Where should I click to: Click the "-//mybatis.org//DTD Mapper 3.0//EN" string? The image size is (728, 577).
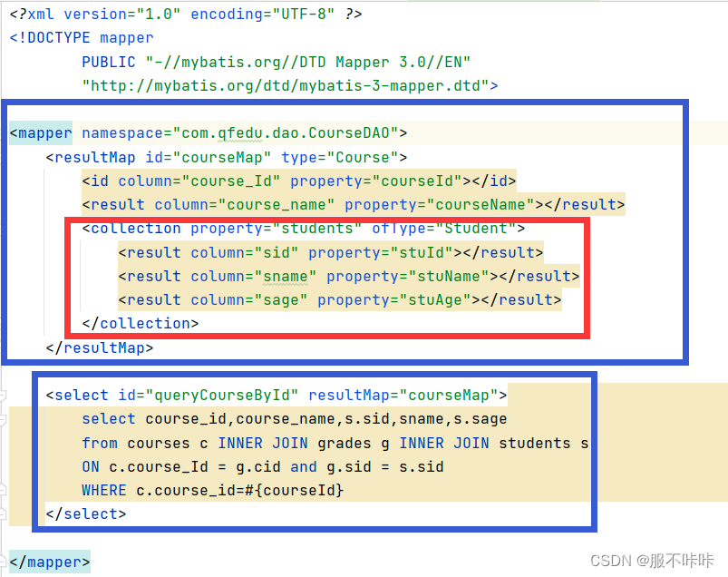pos(308,62)
